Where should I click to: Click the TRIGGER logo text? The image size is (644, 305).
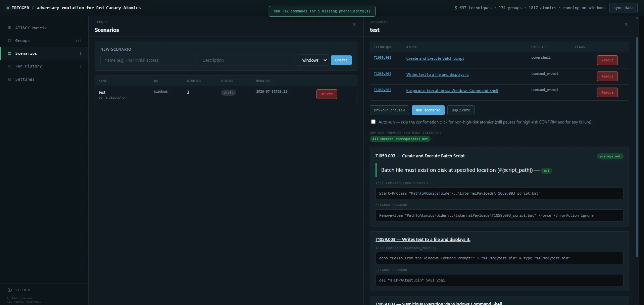coord(20,8)
